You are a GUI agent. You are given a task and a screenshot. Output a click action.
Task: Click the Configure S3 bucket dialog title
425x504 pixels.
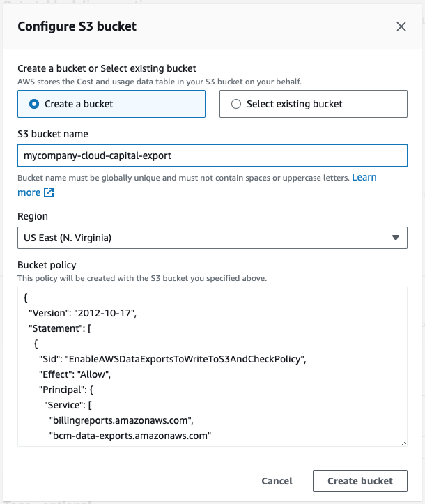pyautogui.click(x=77, y=26)
